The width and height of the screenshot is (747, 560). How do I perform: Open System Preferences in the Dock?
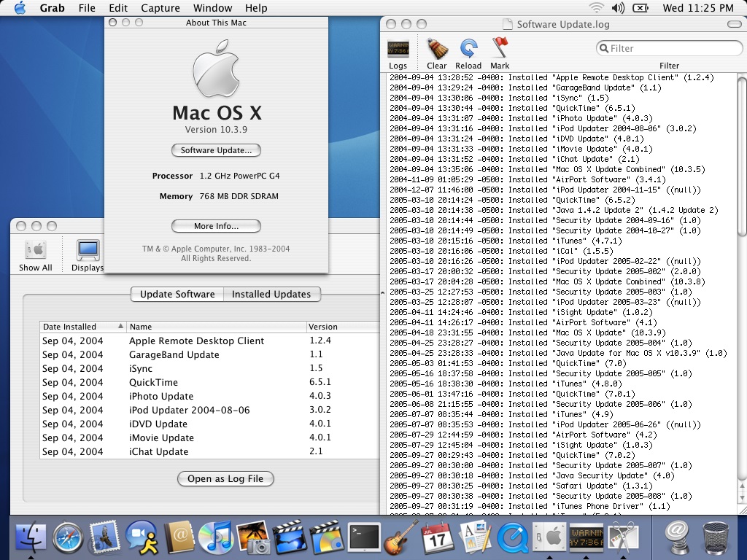click(x=549, y=537)
